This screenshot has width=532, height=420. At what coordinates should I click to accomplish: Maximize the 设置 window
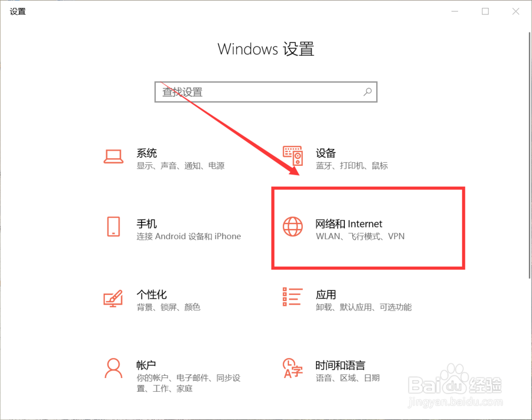tap(486, 12)
